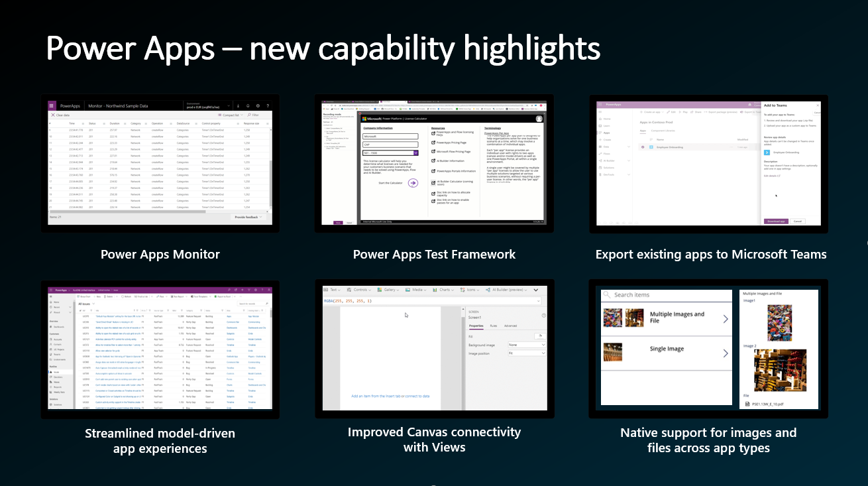Click the Start the Calculator arrow button
868x486 pixels.
click(x=413, y=183)
